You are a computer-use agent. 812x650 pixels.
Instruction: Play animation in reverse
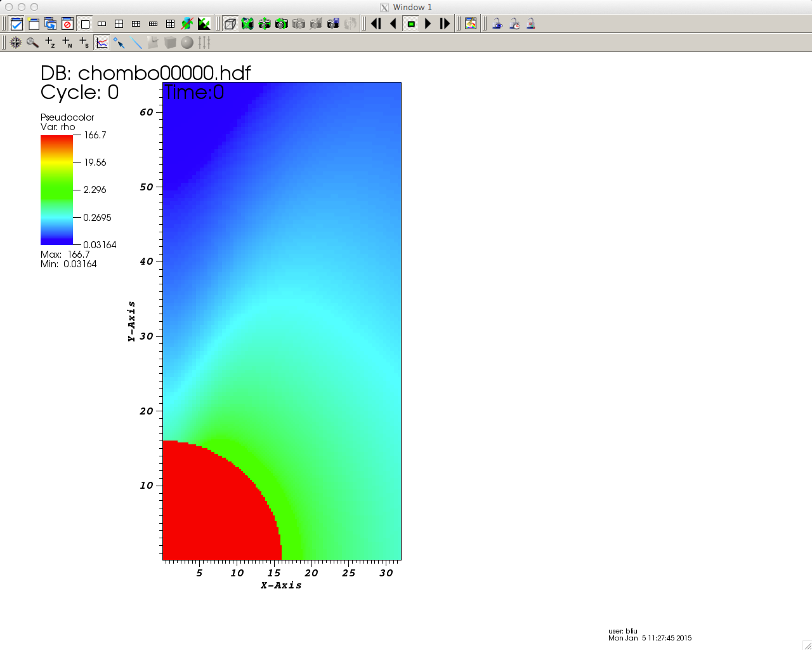[x=393, y=24]
